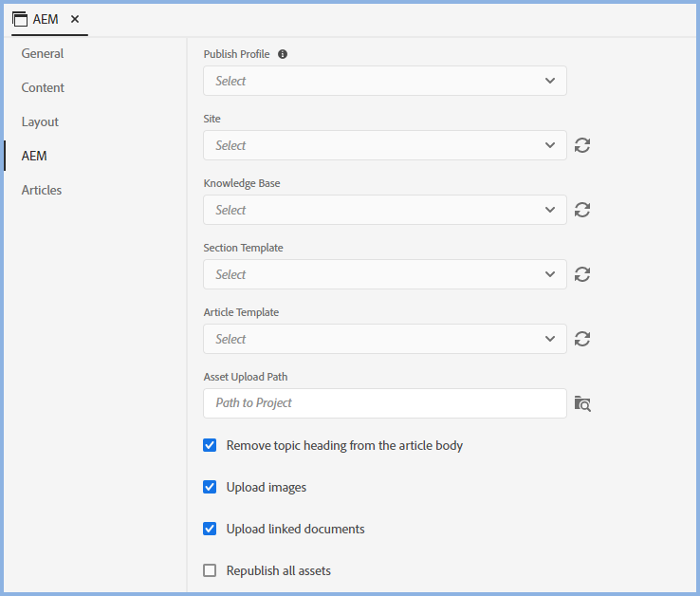This screenshot has height=596, width=700.
Task: Enable Republish all assets
Action: (211, 570)
